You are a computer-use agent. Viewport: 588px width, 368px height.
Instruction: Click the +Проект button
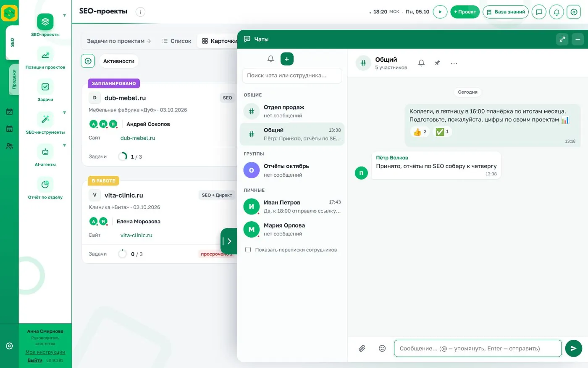click(465, 12)
